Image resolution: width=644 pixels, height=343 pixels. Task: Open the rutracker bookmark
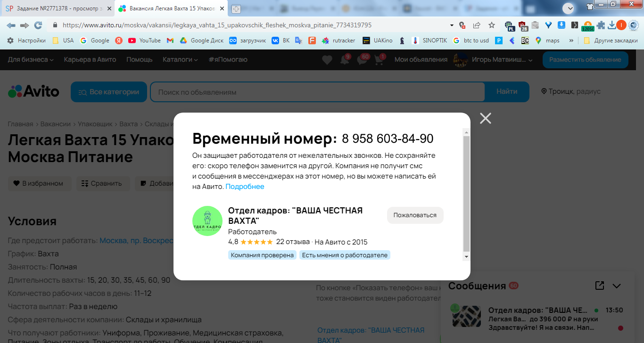[339, 41]
